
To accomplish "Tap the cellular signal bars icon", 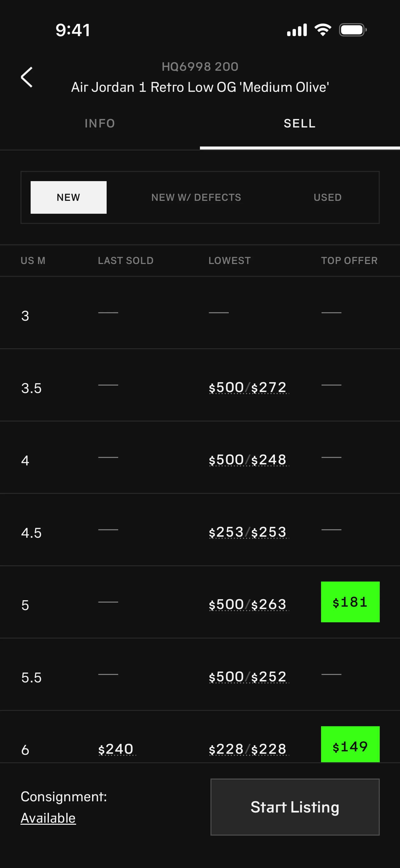I will [x=297, y=30].
